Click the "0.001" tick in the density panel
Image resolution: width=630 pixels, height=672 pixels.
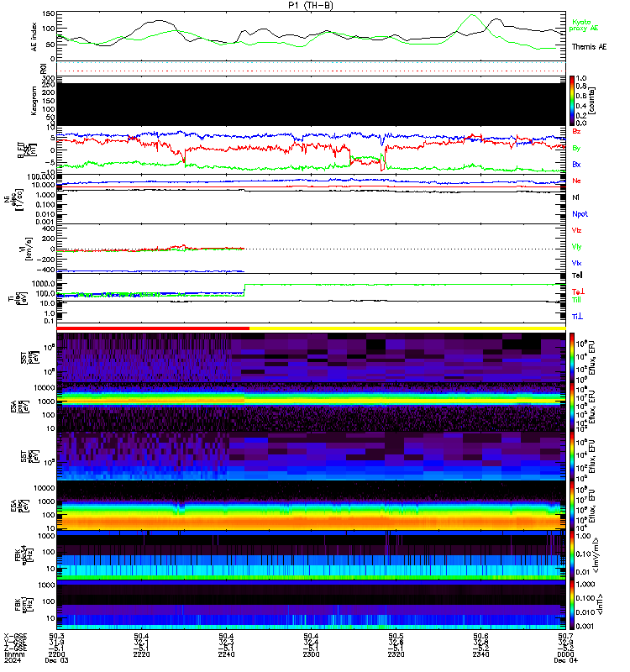(45, 222)
